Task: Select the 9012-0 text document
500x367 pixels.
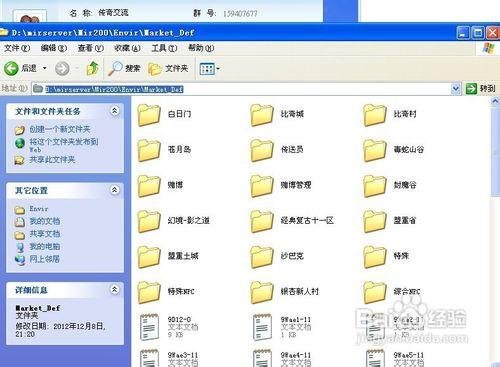Action: click(169, 327)
